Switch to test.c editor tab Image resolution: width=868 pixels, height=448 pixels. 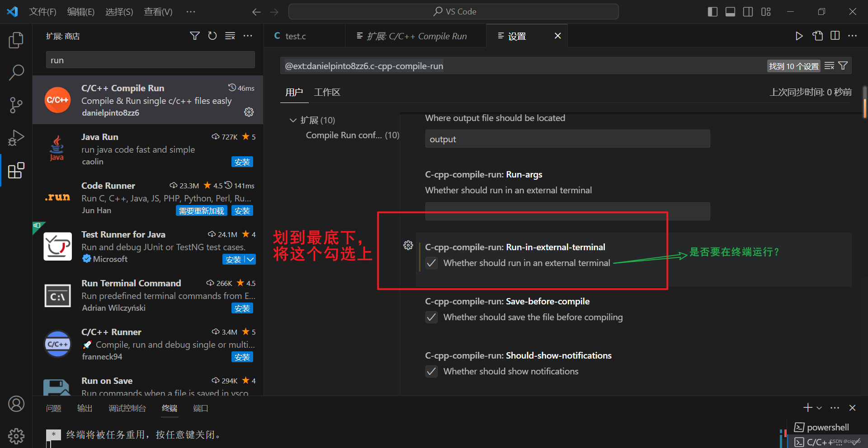(x=296, y=36)
